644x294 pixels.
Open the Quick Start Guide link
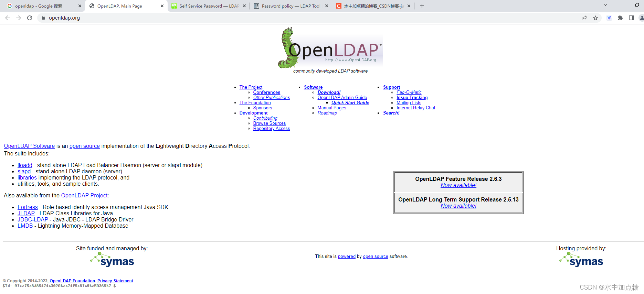350,103
